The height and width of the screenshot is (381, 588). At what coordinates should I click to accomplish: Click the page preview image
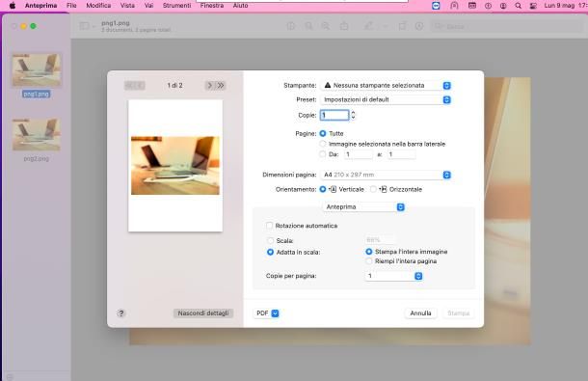coord(175,165)
